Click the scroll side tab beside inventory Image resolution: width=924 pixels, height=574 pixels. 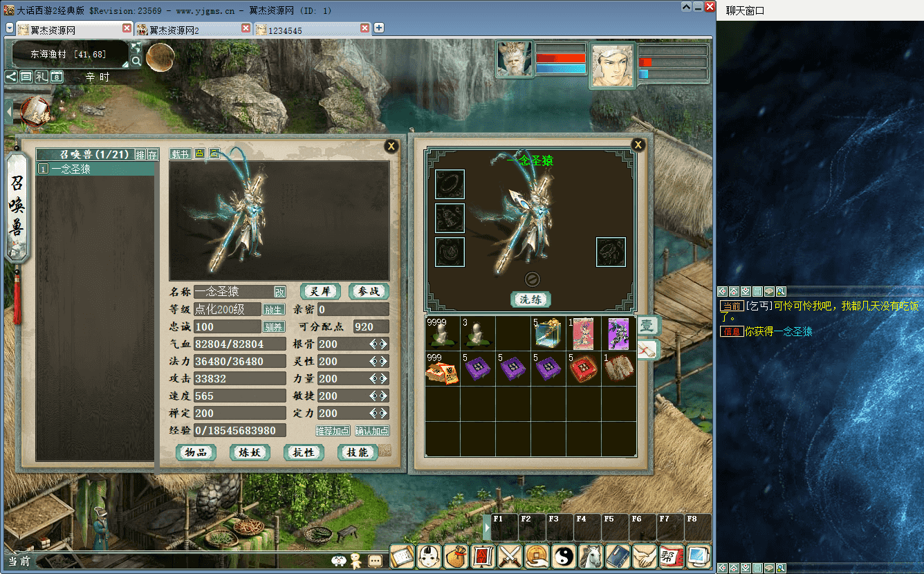[647, 350]
